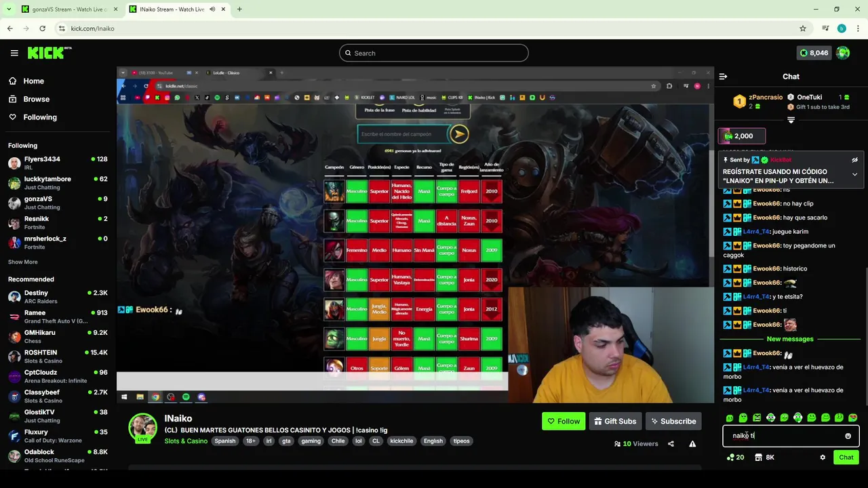Viewport: 868px width, 488px height.
Task: Share the stream via share icon
Action: point(671,444)
